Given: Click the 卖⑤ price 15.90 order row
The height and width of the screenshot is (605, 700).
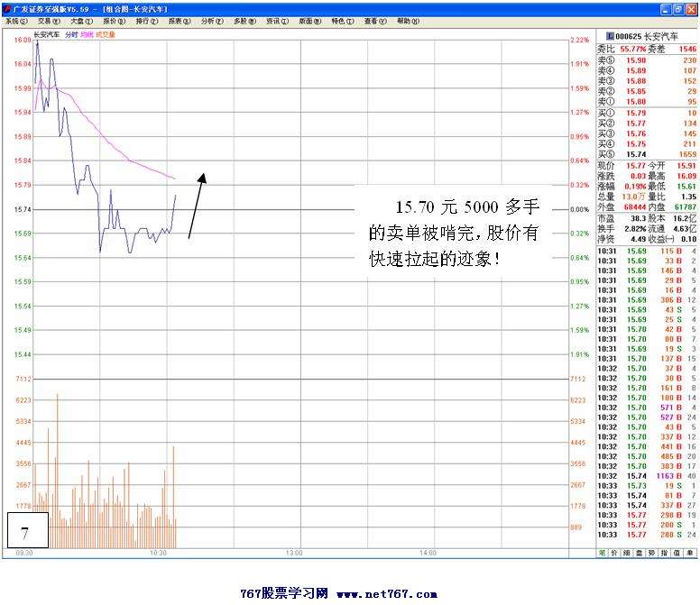Looking at the screenshot, I should (646, 60).
